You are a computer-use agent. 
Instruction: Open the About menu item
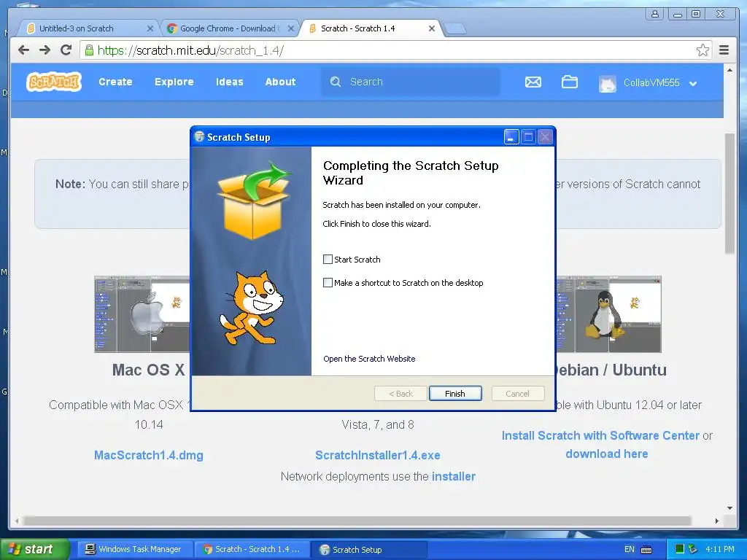tap(280, 82)
